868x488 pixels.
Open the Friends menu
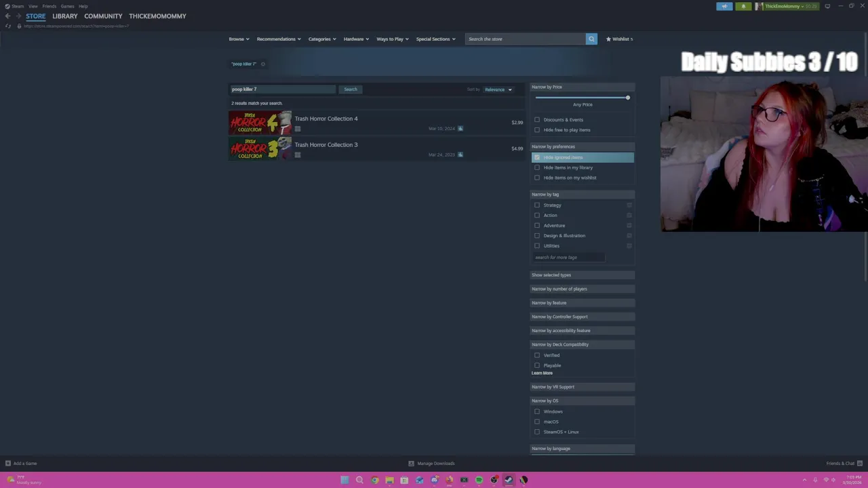pyautogui.click(x=50, y=6)
